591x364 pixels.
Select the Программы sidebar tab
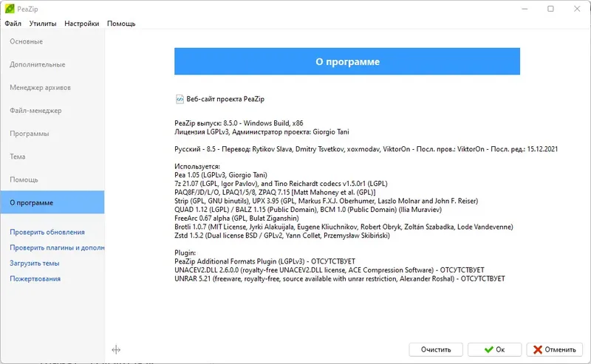tap(52, 134)
